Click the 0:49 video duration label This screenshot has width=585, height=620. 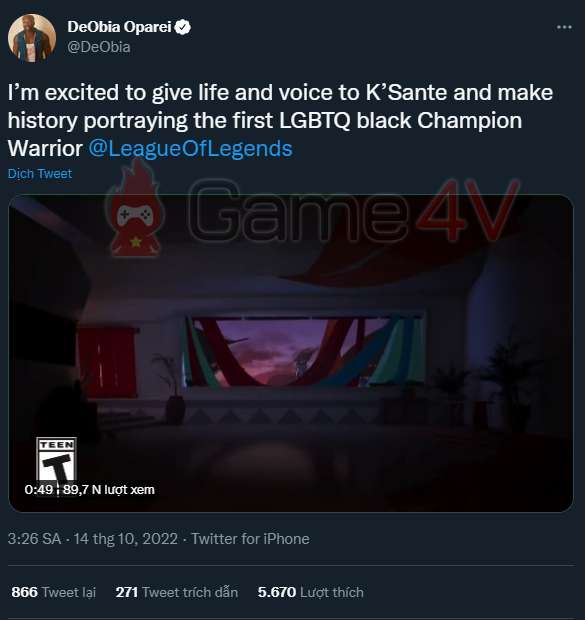pos(39,490)
